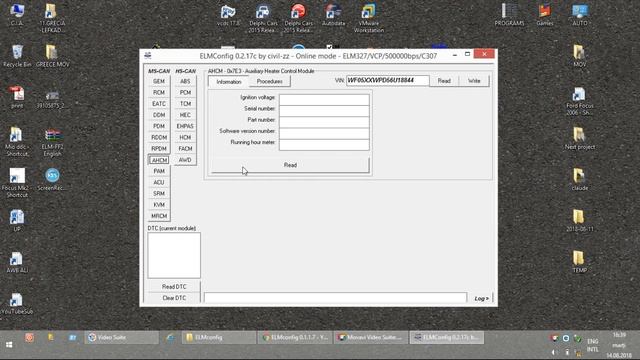Select the ABS module button
This screenshot has height=360, width=640.
pos(185,81)
